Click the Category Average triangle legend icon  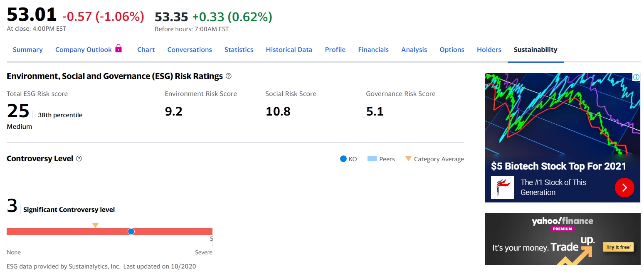[408, 158]
